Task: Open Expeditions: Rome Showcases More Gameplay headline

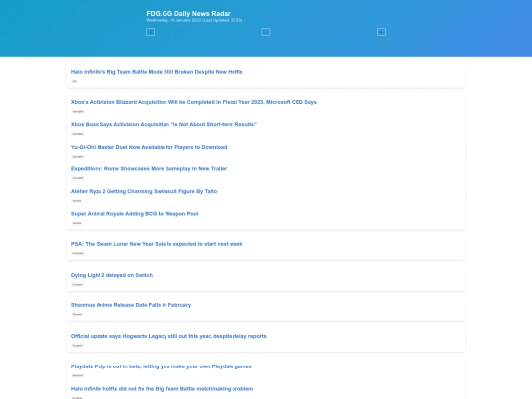Action: click(148, 169)
